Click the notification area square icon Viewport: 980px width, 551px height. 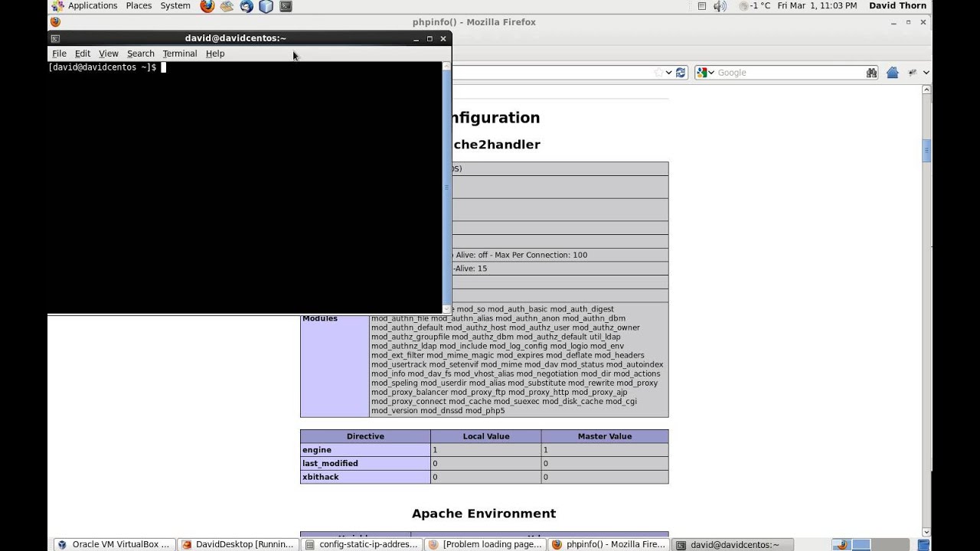pyautogui.click(x=702, y=6)
